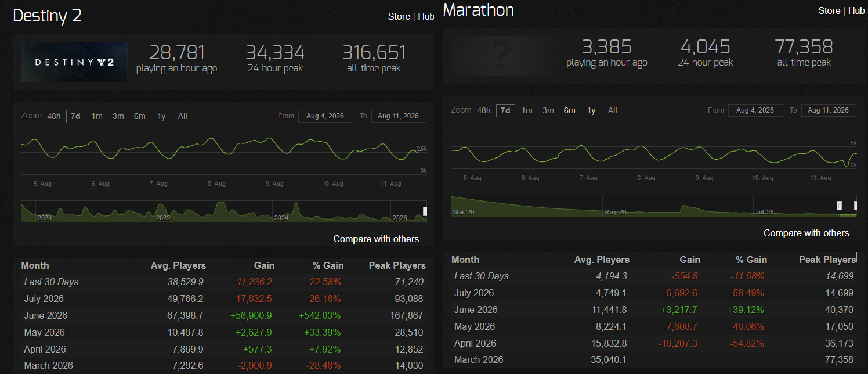The image size is (868, 374).
Task: Click Marathon July 2026 row label
Action: pyautogui.click(x=474, y=293)
